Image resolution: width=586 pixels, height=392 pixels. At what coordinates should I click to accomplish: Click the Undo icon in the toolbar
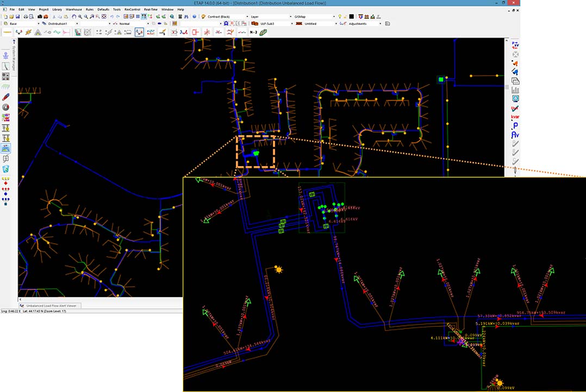click(x=113, y=16)
